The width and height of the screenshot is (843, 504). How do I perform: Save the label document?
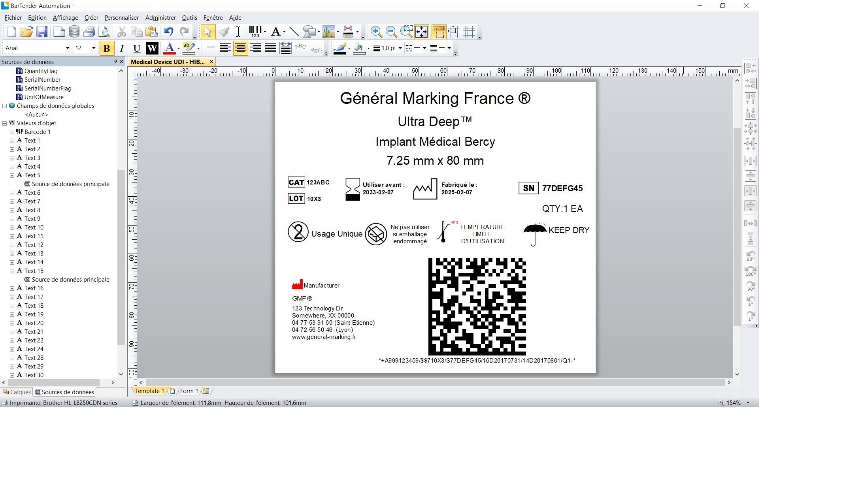(42, 32)
